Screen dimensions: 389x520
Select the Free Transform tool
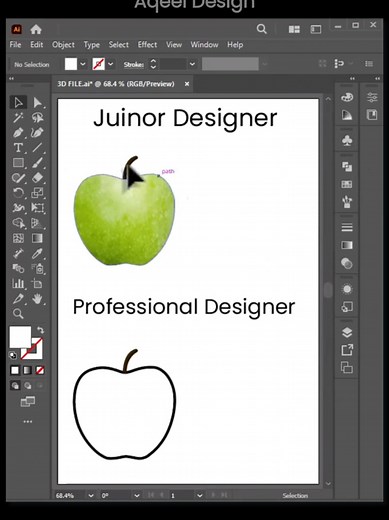tap(37, 208)
